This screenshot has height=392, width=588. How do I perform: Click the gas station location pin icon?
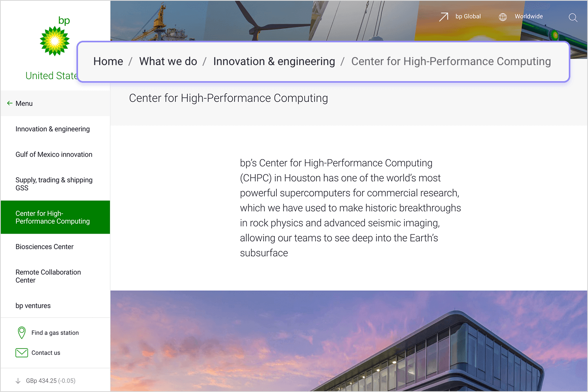pos(22,333)
